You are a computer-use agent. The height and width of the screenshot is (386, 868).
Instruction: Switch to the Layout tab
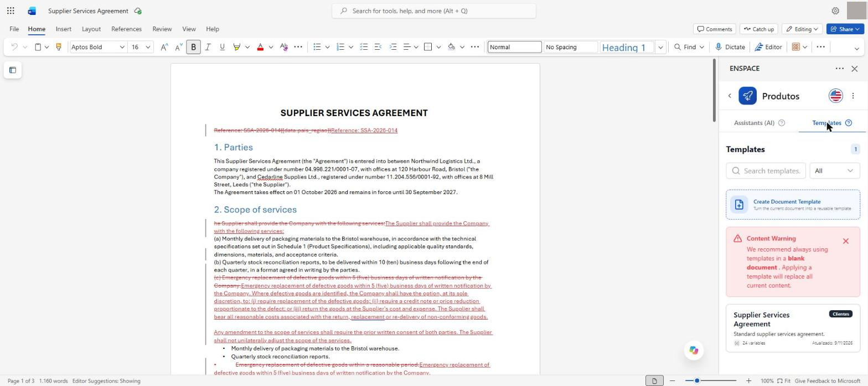point(91,29)
